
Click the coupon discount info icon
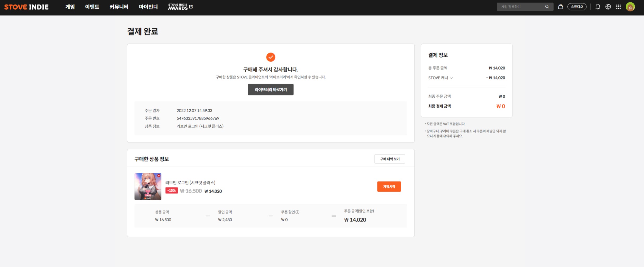click(297, 212)
